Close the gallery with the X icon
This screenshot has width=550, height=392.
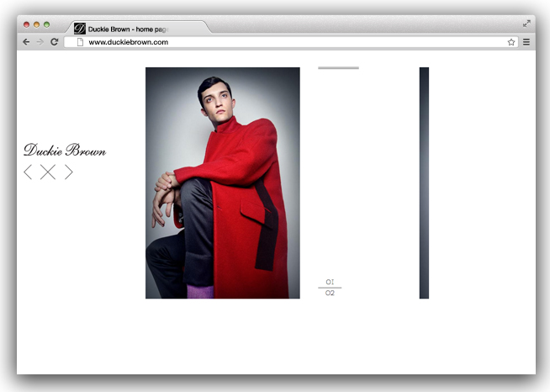48,172
